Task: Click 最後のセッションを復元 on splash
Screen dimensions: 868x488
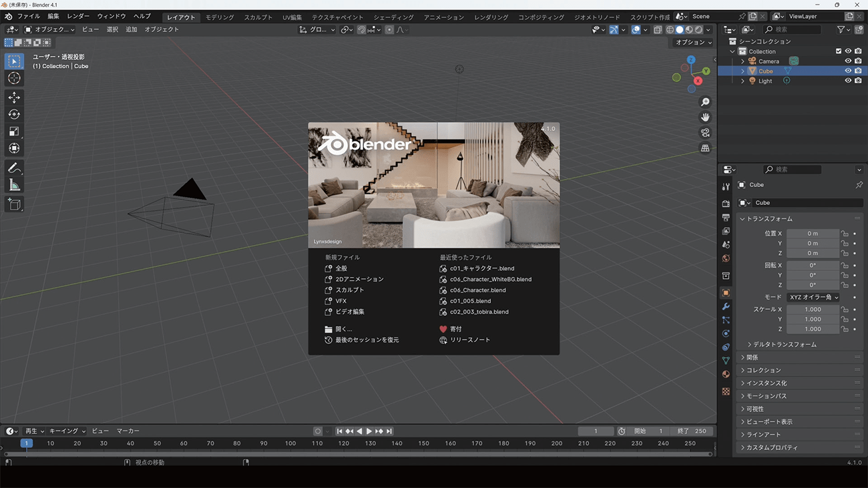Action: [361, 340]
